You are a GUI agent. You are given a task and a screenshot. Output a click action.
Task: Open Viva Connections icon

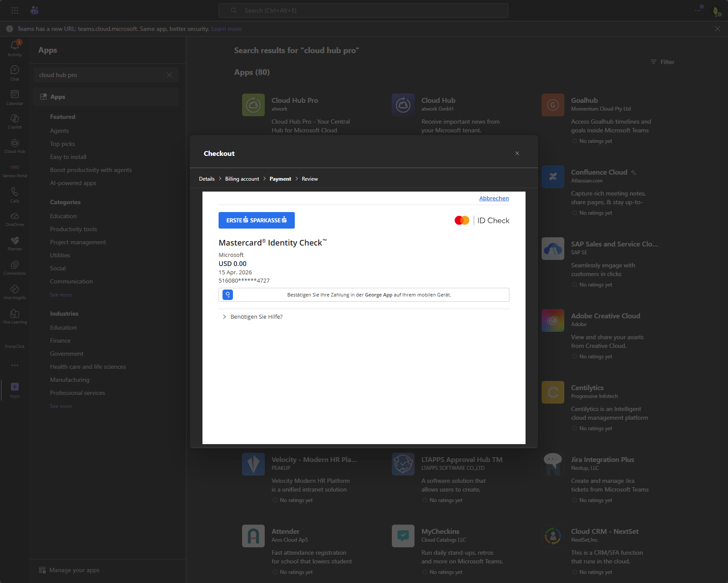(15, 268)
